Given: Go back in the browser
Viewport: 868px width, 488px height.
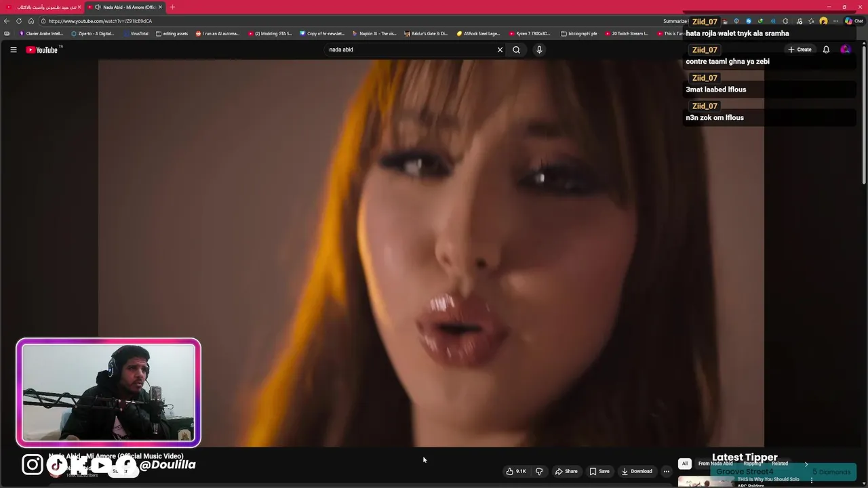Looking at the screenshot, I should coord(7,21).
